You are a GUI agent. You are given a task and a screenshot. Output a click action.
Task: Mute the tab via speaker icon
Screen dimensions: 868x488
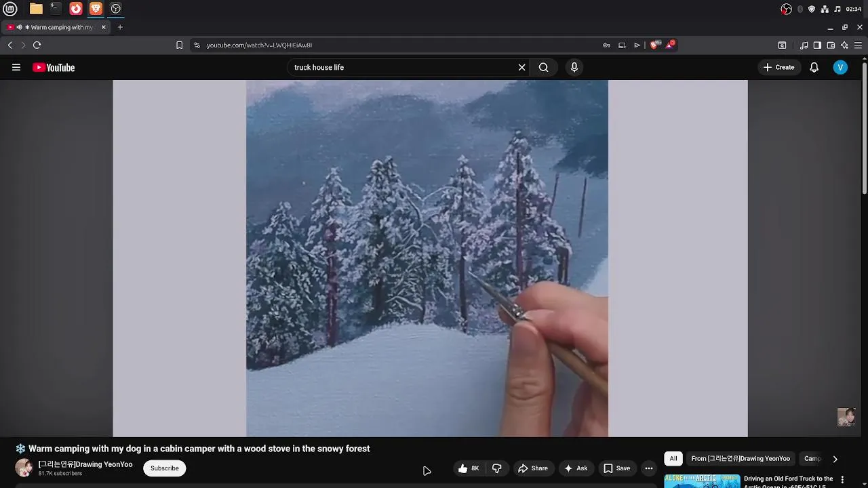pyautogui.click(x=19, y=27)
